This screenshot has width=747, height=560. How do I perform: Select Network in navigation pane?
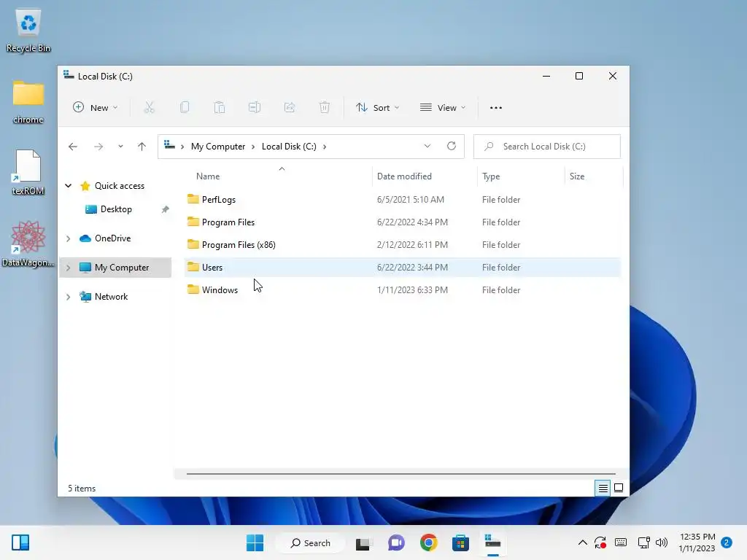click(111, 297)
